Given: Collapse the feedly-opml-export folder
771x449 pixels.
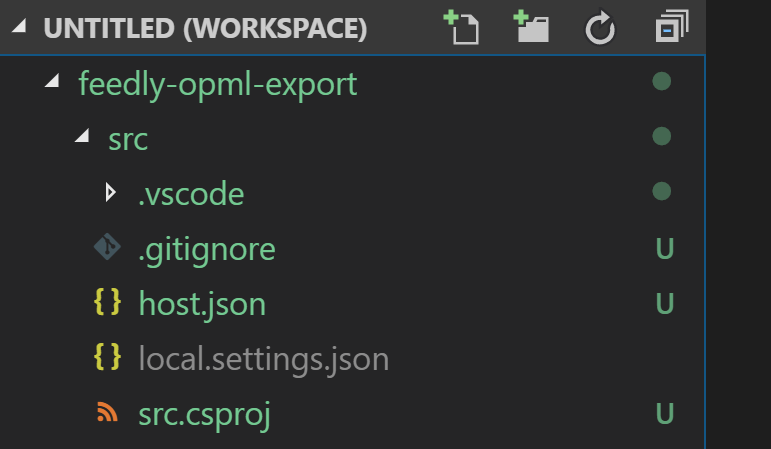Looking at the screenshot, I should 52,84.
